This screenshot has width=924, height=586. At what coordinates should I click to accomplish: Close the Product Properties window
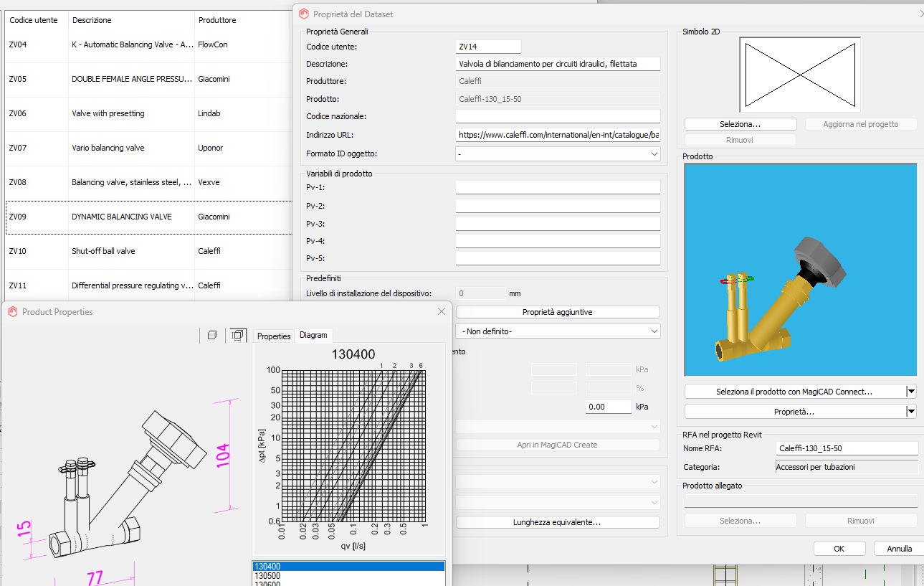(x=440, y=312)
